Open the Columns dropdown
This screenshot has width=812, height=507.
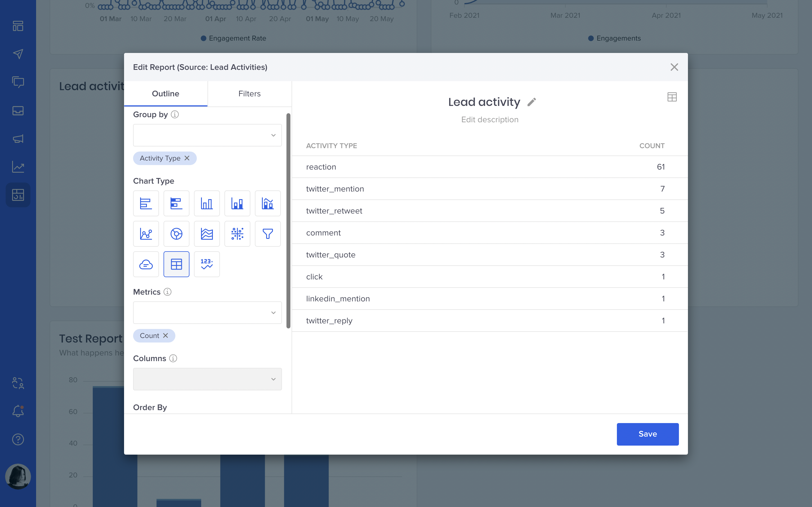[x=207, y=379]
